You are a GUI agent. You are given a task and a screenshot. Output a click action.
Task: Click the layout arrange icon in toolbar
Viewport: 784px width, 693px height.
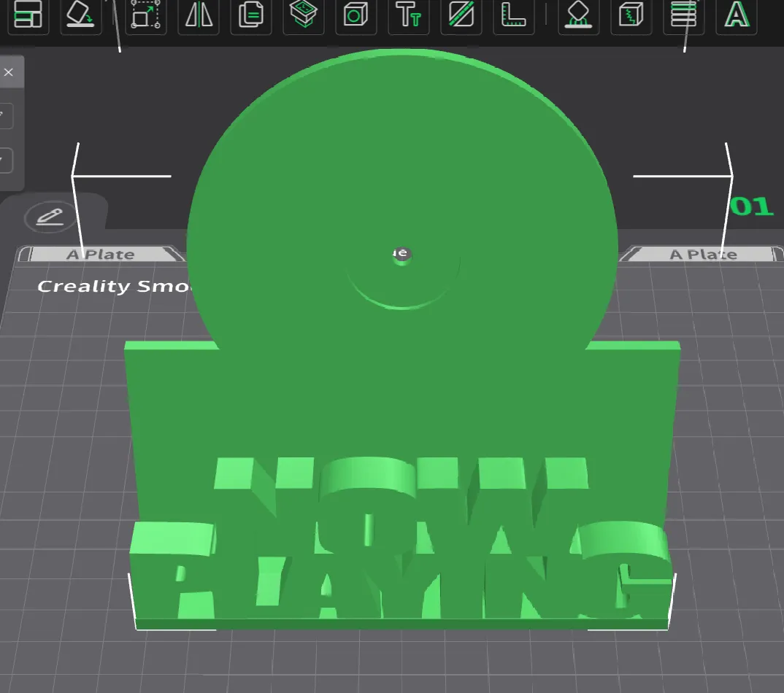(x=28, y=15)
